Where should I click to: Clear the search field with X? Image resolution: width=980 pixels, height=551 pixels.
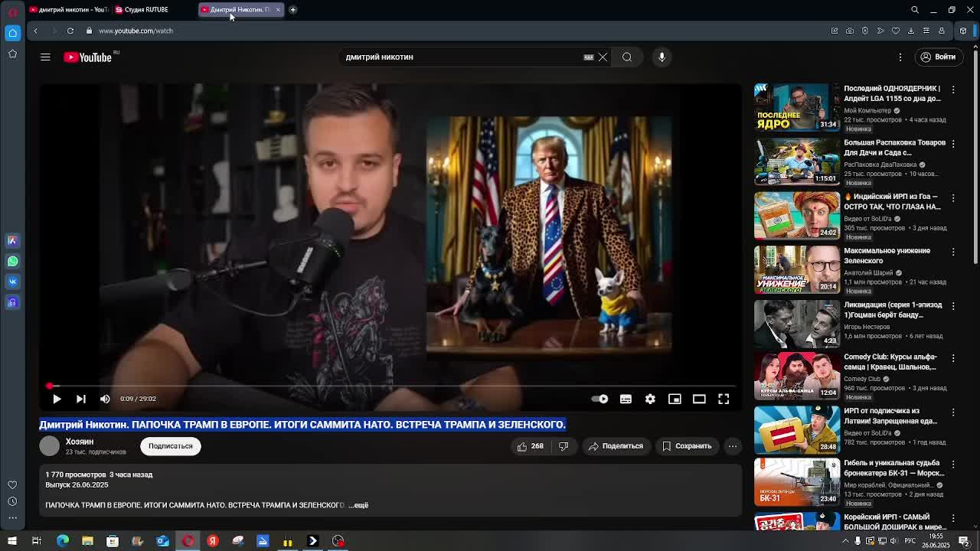tap(603, 57)
